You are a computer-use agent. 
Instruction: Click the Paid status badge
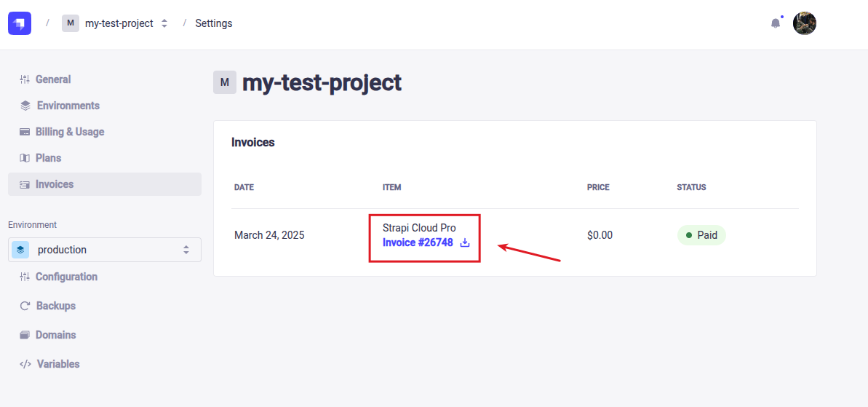tap(701, 235)
